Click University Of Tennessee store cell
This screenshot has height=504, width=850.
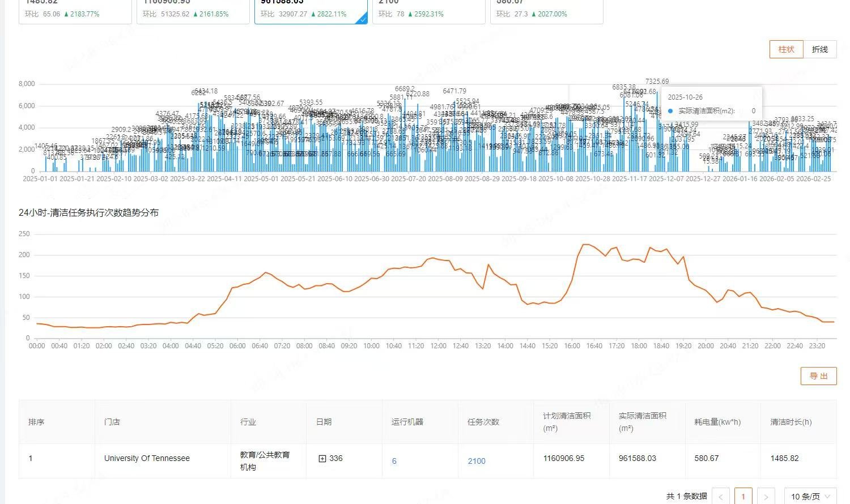click(147, 458)
